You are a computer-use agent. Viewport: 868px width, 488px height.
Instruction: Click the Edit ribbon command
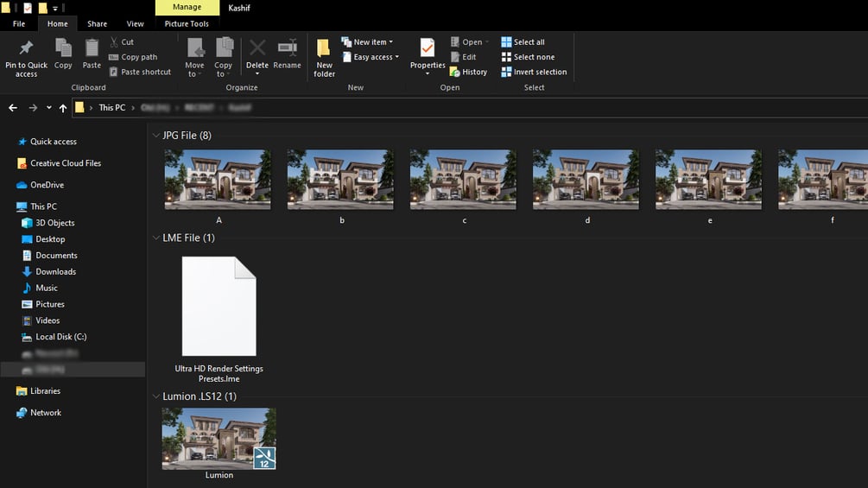463,57
